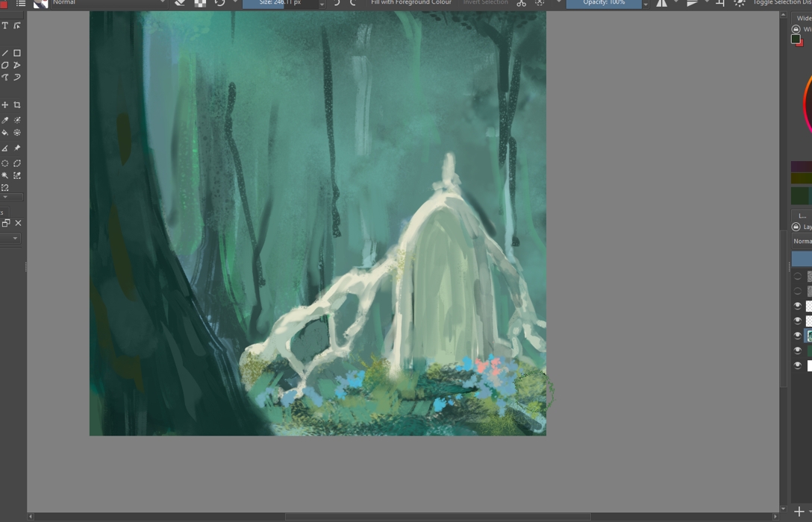Open the brush blending mode Normal dropdown

[x=104, y=3]
